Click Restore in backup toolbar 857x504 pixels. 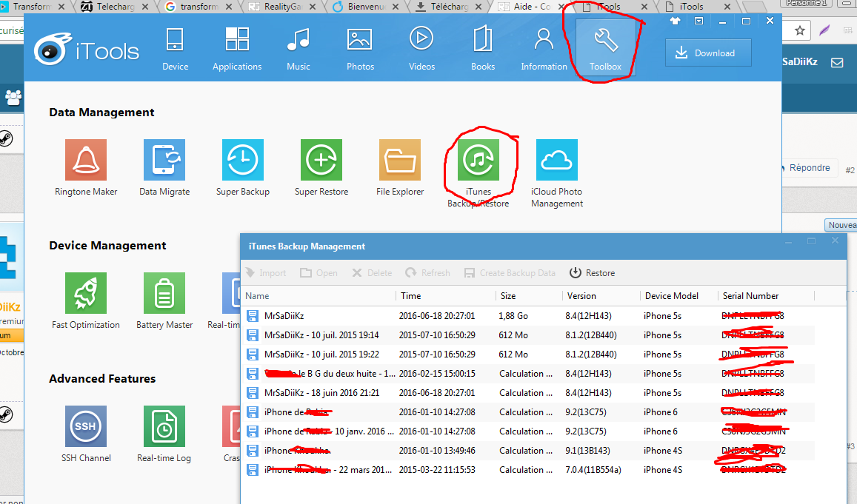pos(592,272)
